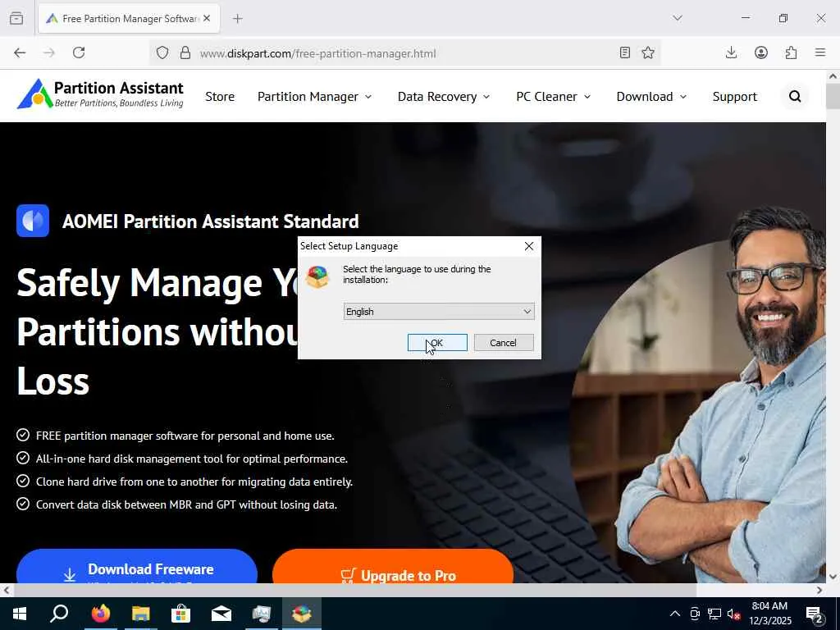Click 'Convert data disk between MBR and GPT' text

(186, 504)
